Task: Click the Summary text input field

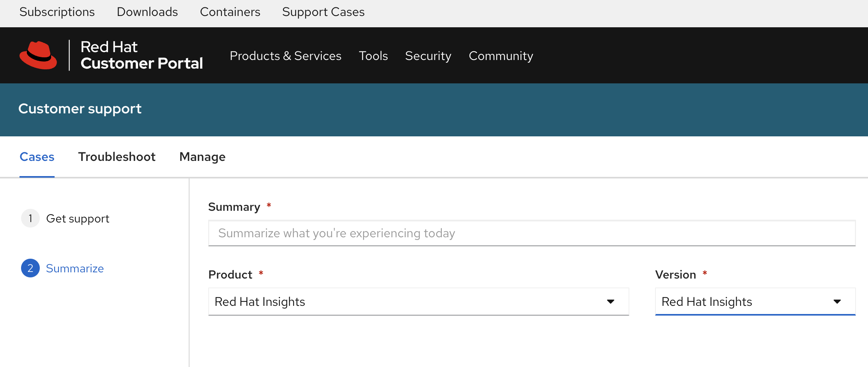Action: click(x=531, y=233)
